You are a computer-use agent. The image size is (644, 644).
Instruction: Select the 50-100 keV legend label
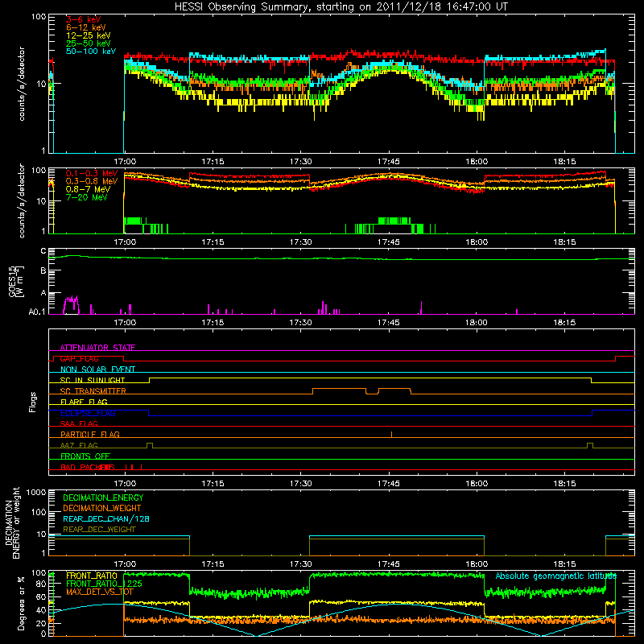(x=91, y=52)
